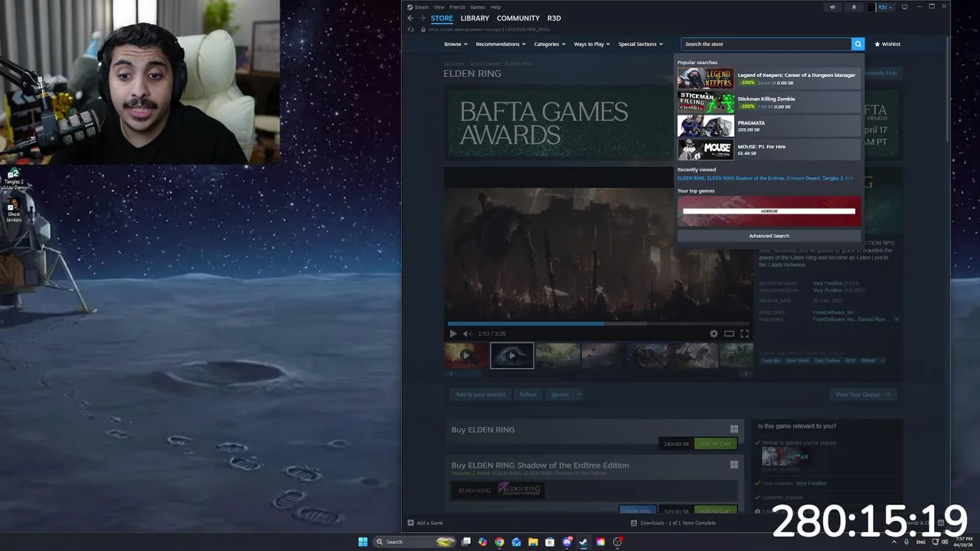The height and width of the screenshot is (551, 980).
Task: Select the Legend of Keepers search result
Action: (x=769, y=79)
